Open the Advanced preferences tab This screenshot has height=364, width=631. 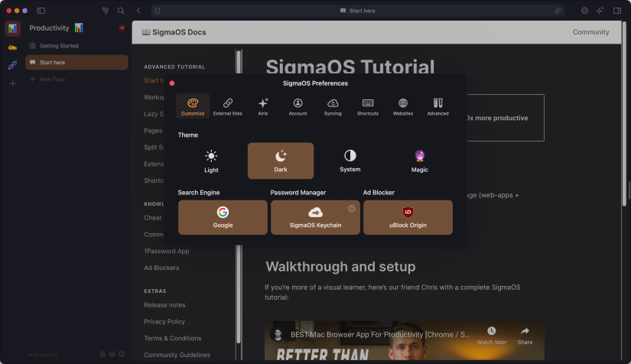[x=437, y=106]
